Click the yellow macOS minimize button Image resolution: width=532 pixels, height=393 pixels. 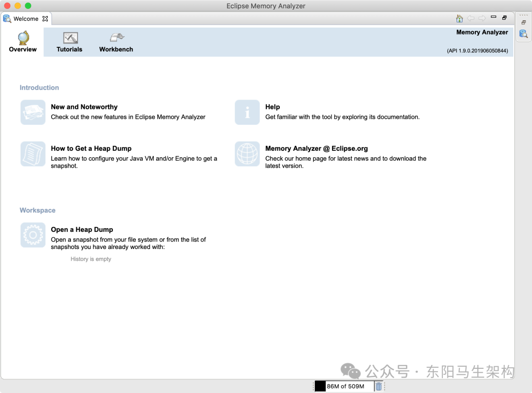click(x=18, y=6)
